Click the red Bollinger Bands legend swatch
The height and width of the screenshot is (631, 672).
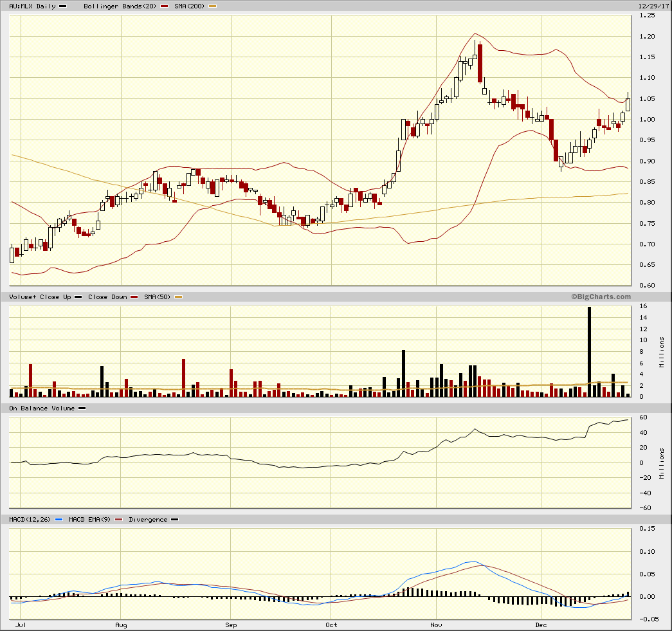[164, 6]
